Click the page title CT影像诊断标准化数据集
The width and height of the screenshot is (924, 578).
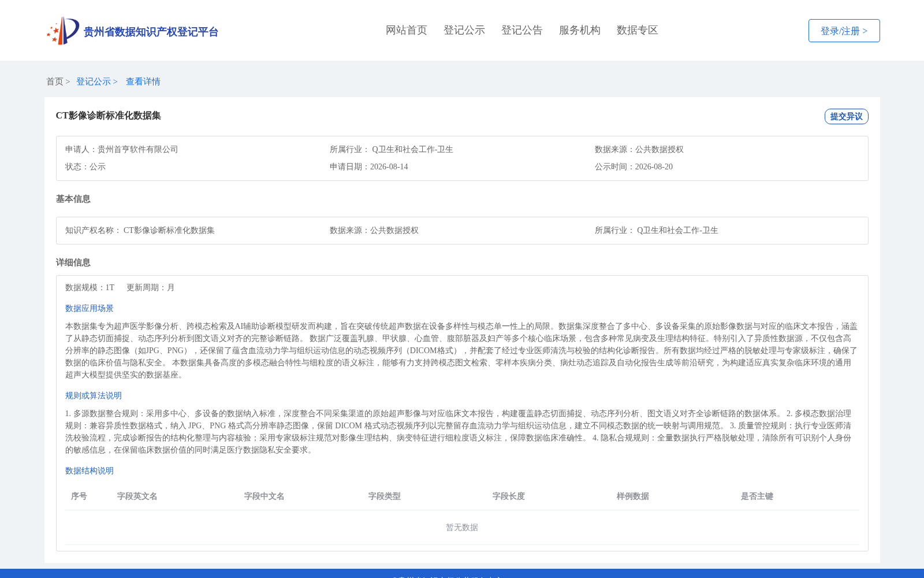pos(109,116)
